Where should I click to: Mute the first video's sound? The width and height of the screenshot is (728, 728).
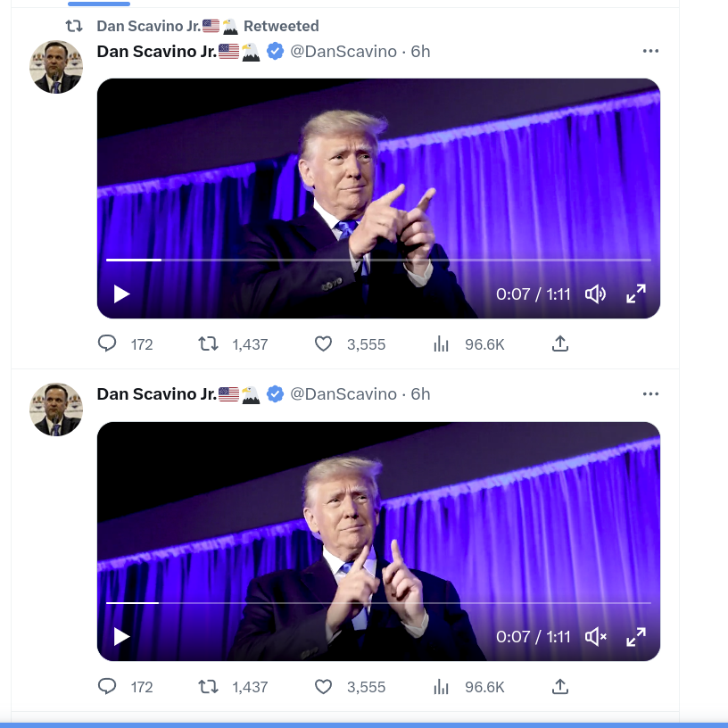click(595, 294)
